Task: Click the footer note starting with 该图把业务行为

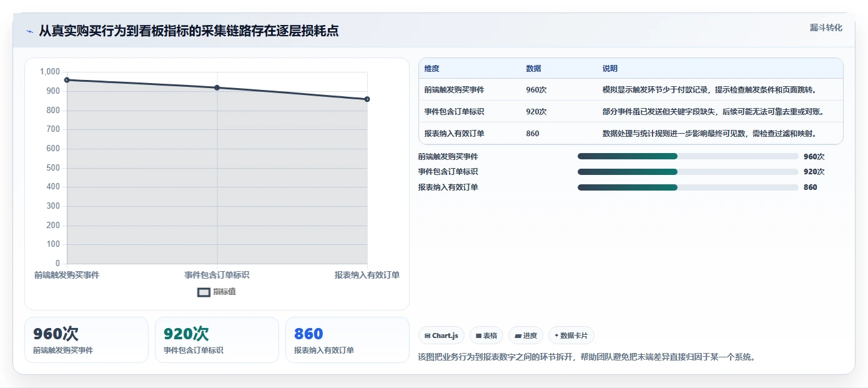Action: coord(586,357)
